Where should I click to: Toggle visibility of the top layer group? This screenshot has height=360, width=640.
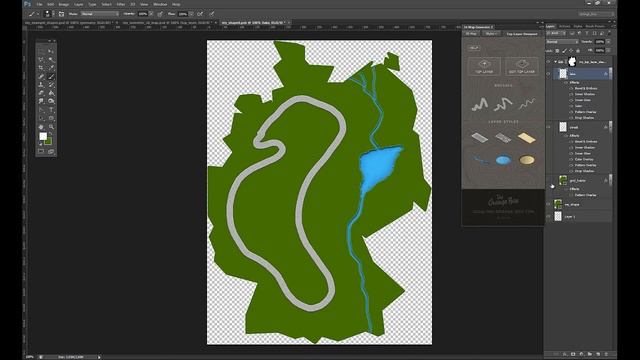point(548,62)
